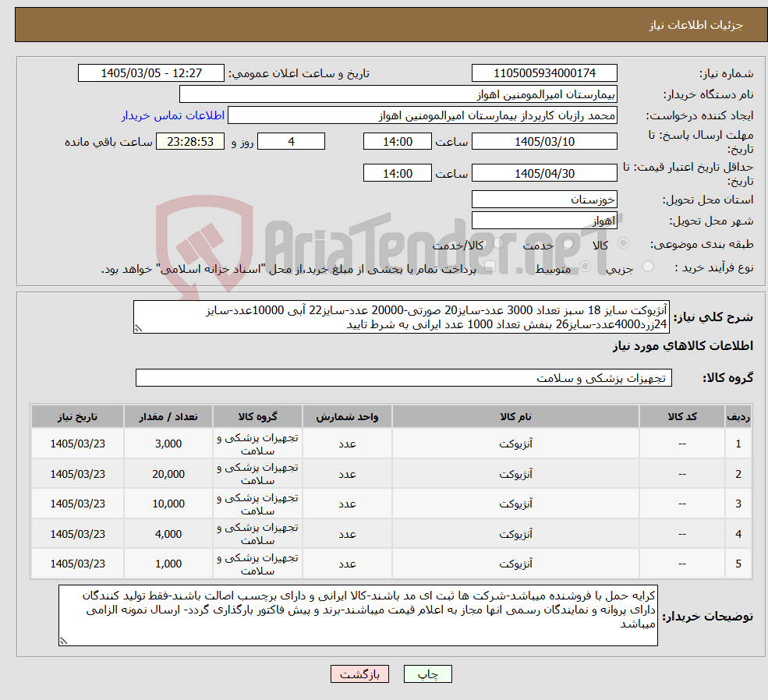Click the general description text area
This screenshot has width=768, height=700.
pyautogui.click(x=401, y=317)
